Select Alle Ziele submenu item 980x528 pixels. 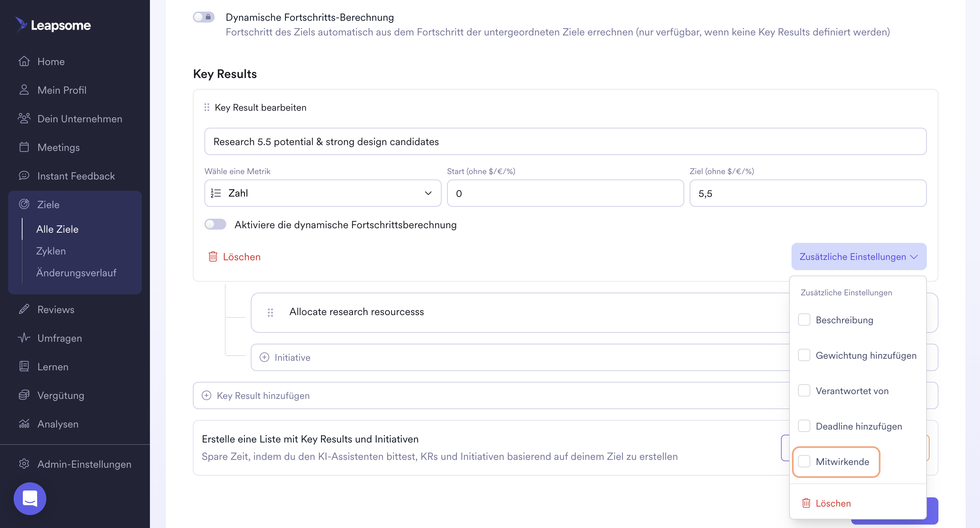tap(57, 229)
